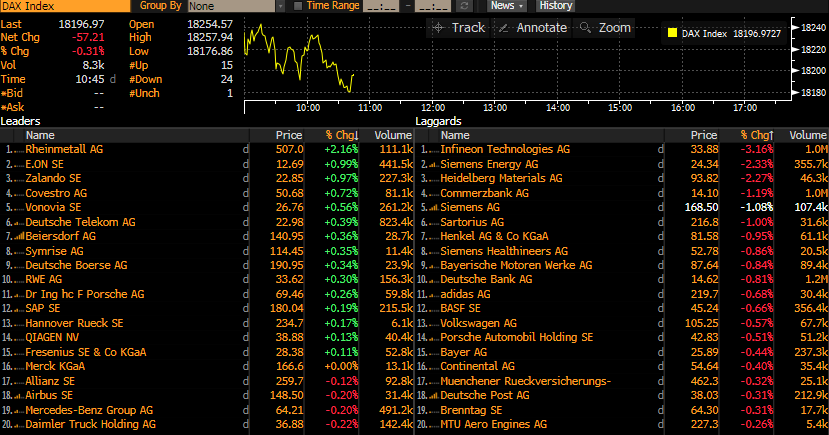Viewport: 829px width, 435px height.
Task: Select Daimler Truck Holding AG row
Action: pyautogui.click(x=206, y=424)
